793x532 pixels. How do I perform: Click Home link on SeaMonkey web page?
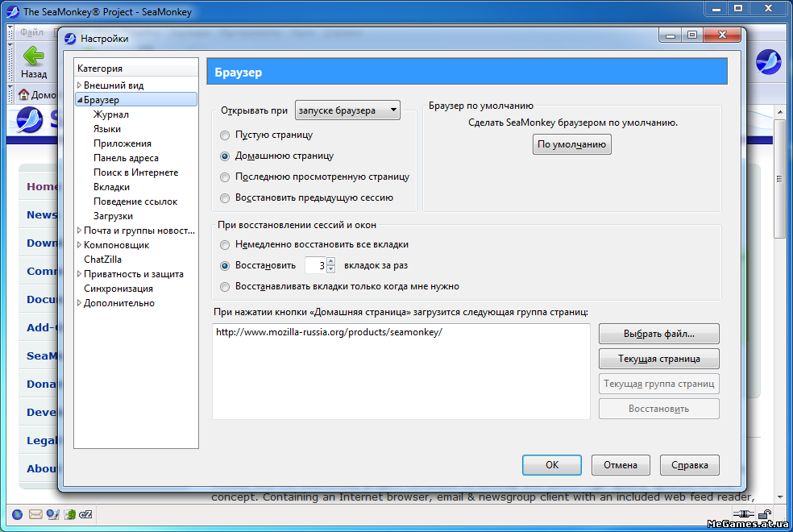tap(43, 187)
